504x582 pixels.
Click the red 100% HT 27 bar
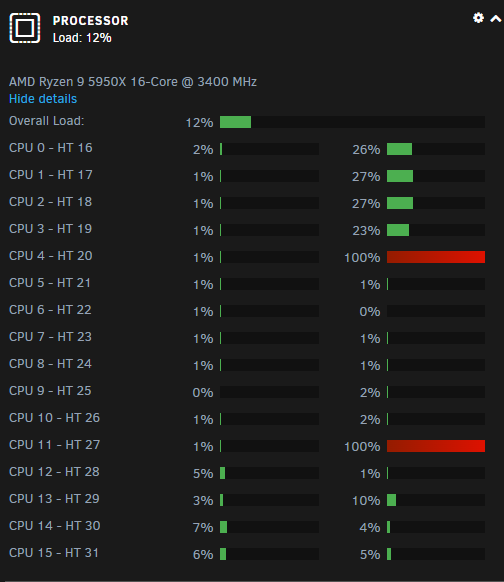pos(436,446)
